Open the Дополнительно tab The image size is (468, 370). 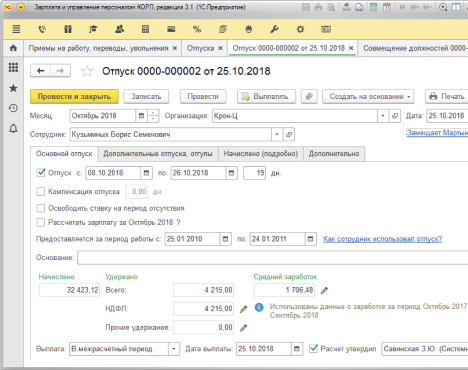334,154
